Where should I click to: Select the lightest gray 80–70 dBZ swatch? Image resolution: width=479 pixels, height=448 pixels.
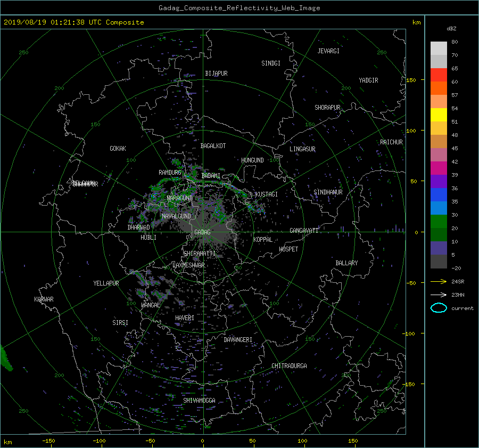(x=439, y=48)
